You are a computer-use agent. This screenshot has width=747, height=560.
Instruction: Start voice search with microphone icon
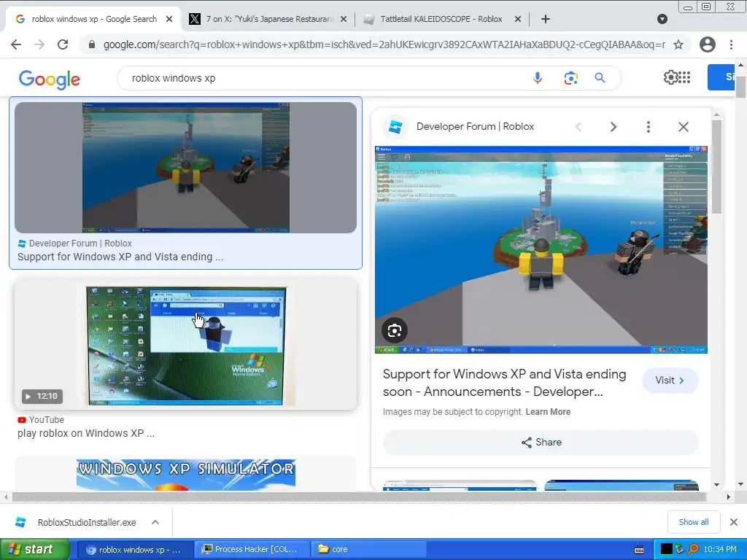[x=538, y=78]
